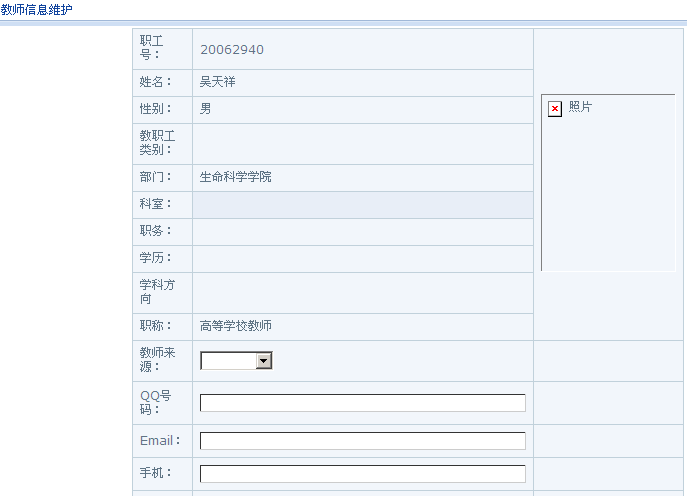Click the empty 科室 highlighted row

pos(362,205)
